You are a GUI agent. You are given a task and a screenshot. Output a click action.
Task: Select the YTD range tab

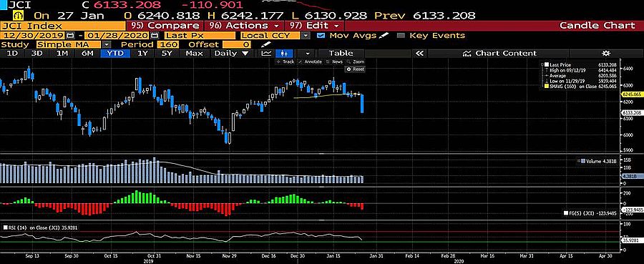(x=115, y=54)
